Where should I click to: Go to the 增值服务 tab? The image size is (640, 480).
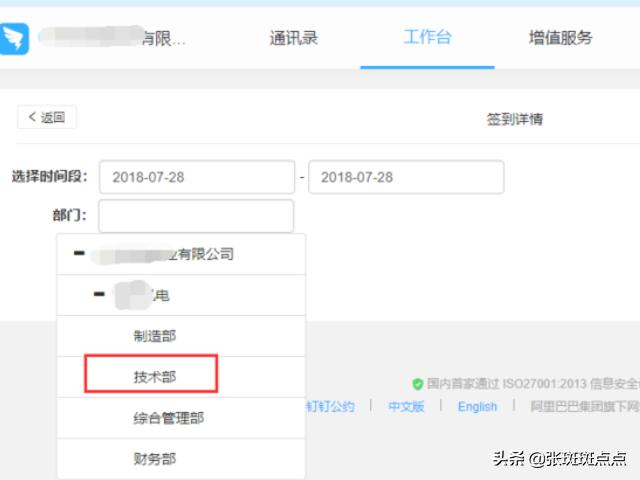point(560,38)
